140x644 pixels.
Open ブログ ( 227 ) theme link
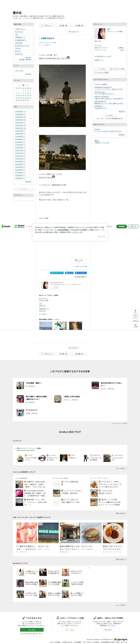(x=19, y=71)
